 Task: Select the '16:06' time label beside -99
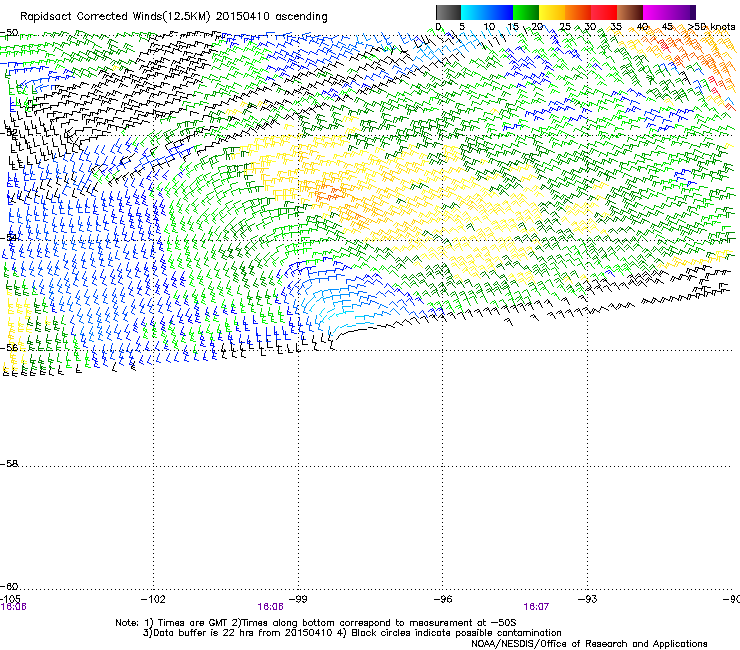click(x=270, y=607)
